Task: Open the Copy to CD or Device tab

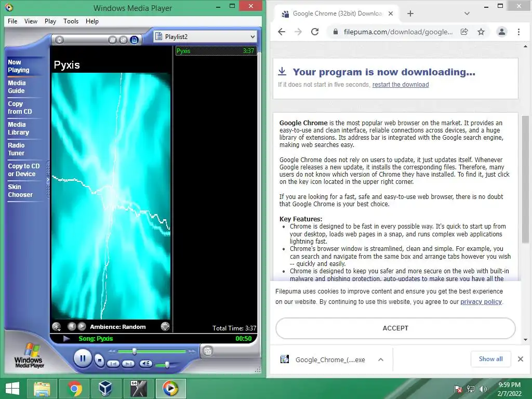Action: tap(24, 170)
